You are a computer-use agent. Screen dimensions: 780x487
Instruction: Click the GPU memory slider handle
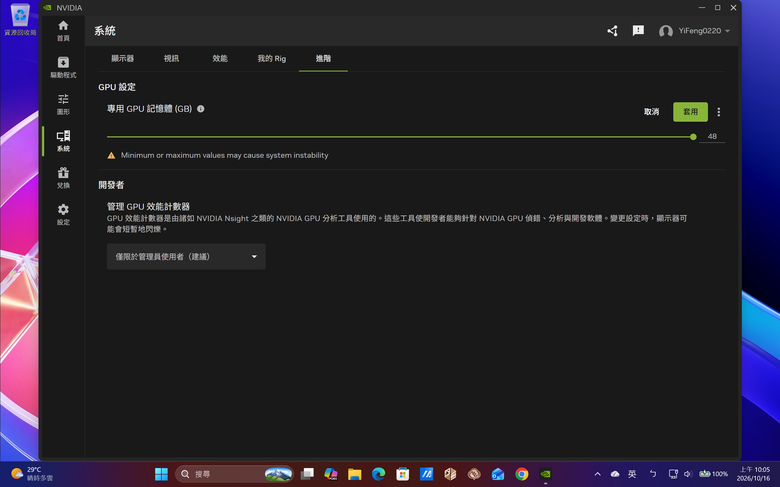(693, 137)
